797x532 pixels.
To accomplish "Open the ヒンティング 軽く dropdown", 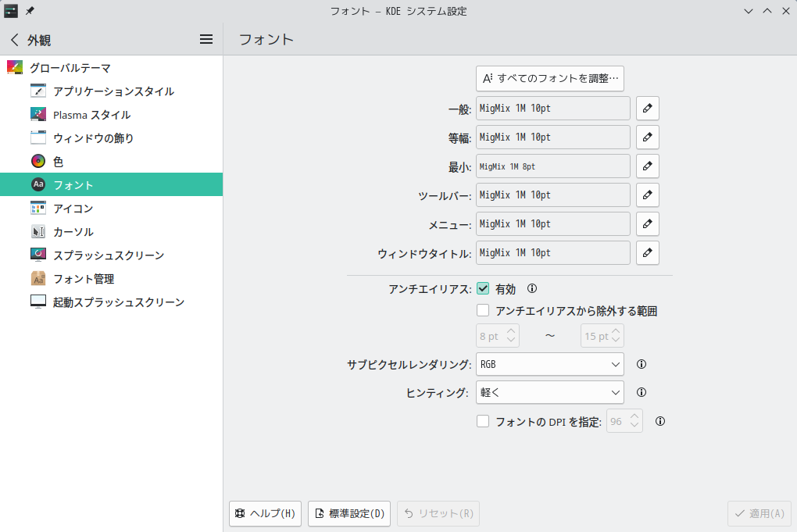I will pos(550,392).
